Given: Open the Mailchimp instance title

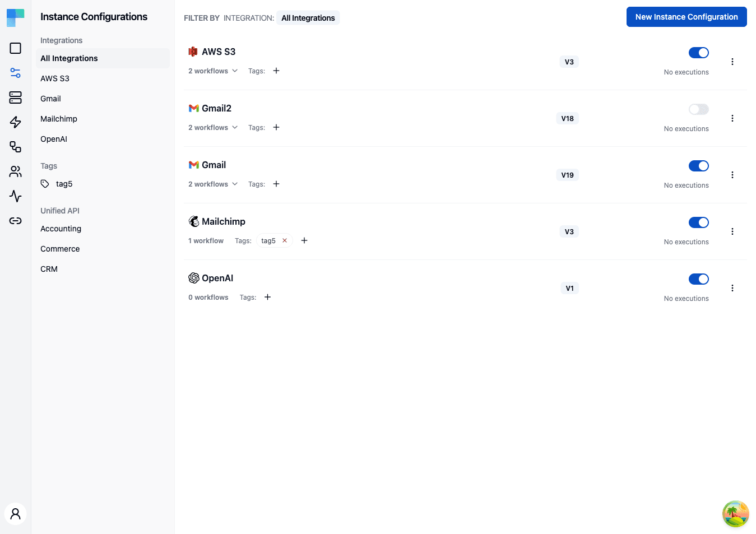Looking at the screenshot, I should 224,221.
